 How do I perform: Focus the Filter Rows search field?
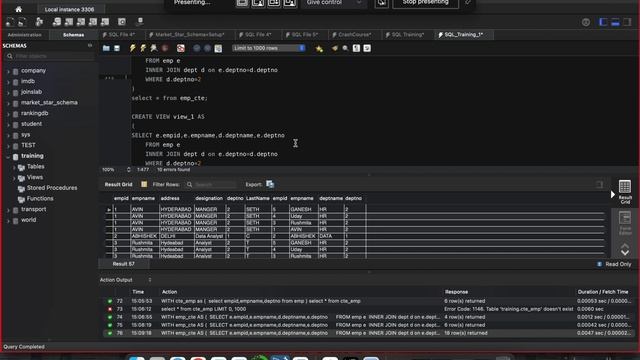pos(211,184)
